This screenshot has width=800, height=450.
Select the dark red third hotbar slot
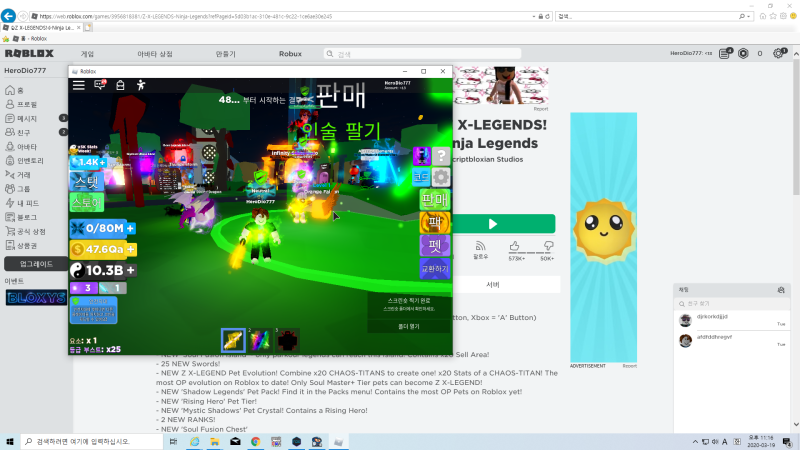287,340
